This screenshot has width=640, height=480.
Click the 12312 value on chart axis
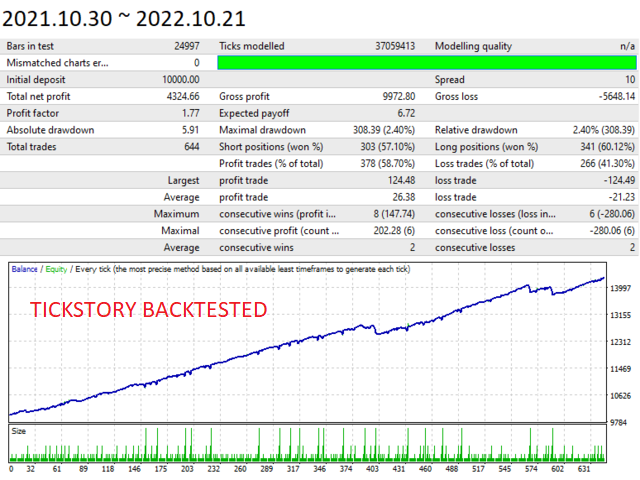(x=620, y=342)
